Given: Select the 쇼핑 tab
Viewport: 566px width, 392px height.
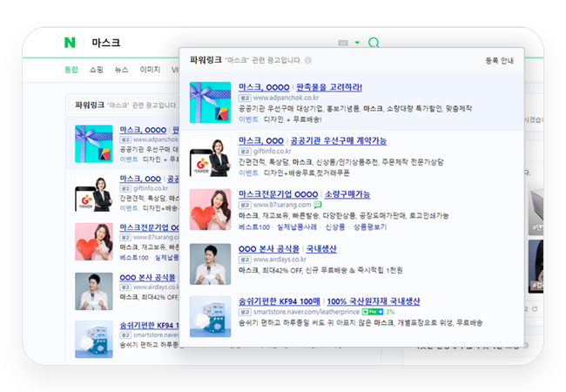Looking at the screenshot, I should tap(97, 70).
